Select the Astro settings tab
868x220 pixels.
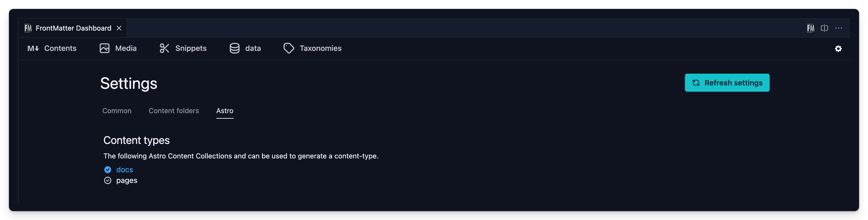tap(225, 111)
